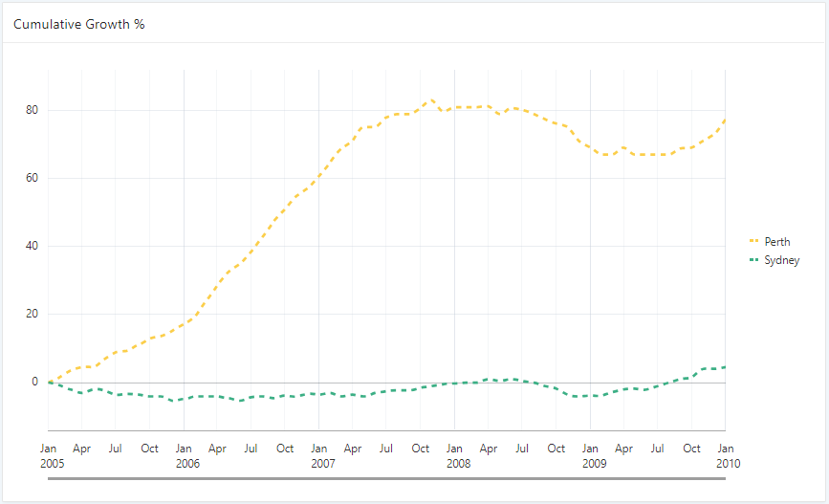Viewport: 829px width, 504px height.
Task: Toggle the Perth series in legend
Action: click(776, 242)
